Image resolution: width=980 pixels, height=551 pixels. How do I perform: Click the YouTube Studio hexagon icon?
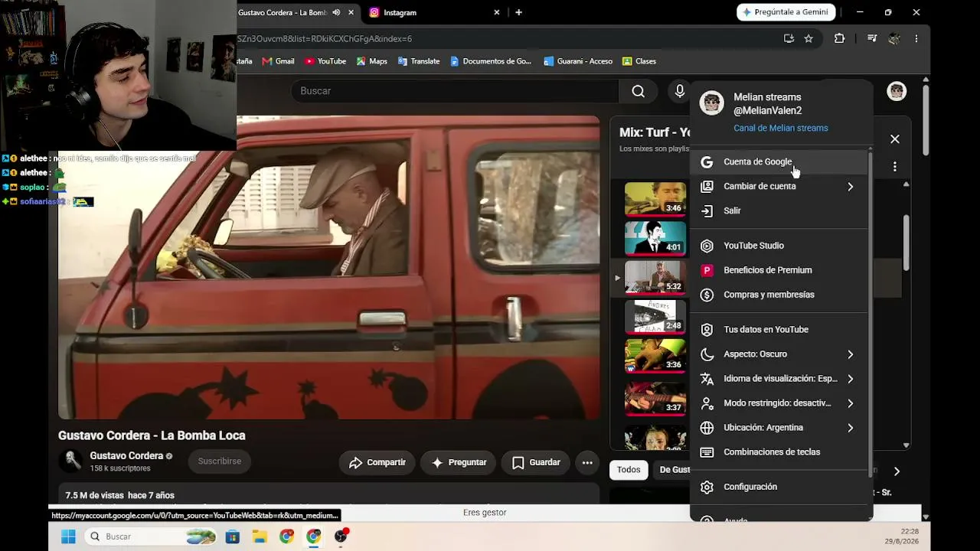coord(707,246)
